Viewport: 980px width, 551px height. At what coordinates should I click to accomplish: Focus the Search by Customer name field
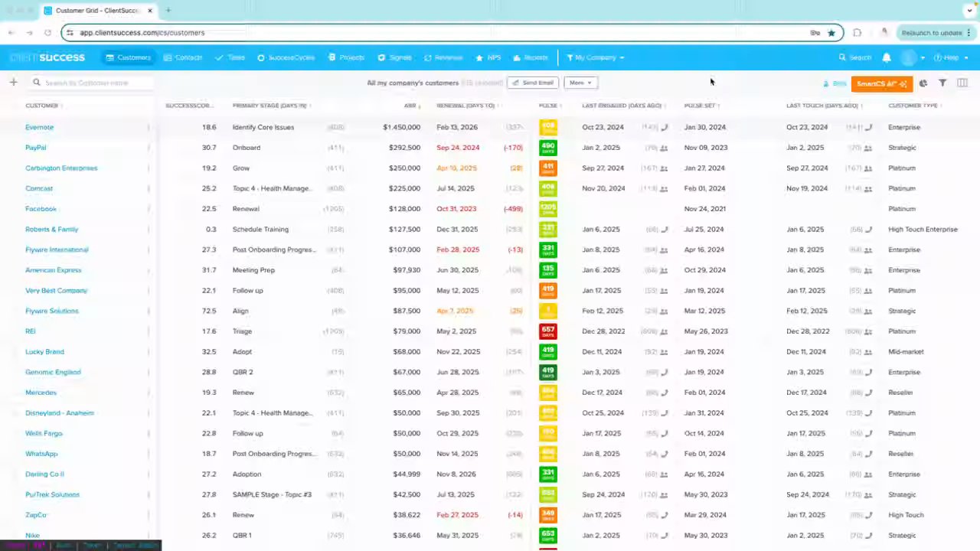92,83
